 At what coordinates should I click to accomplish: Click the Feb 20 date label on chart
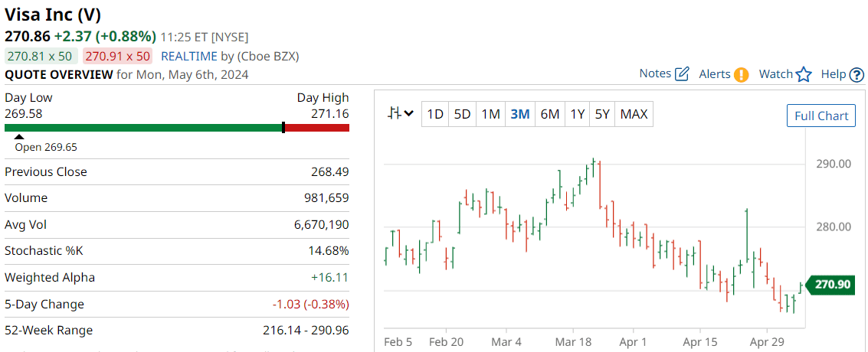pos(446,341)
